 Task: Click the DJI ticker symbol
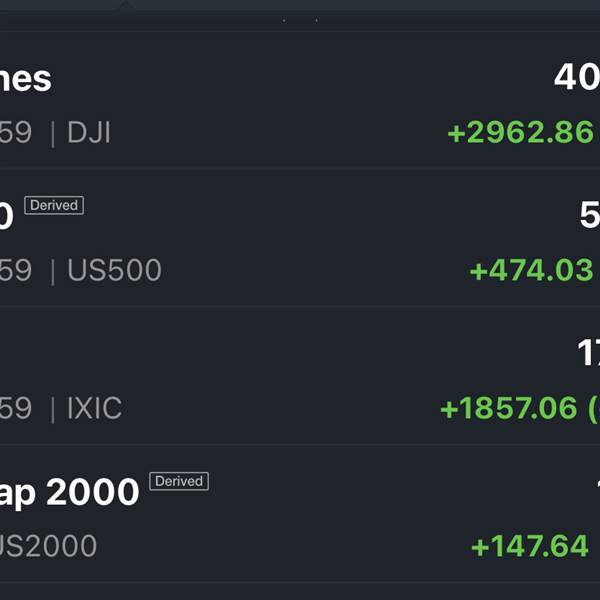click(x=89, y=132)
